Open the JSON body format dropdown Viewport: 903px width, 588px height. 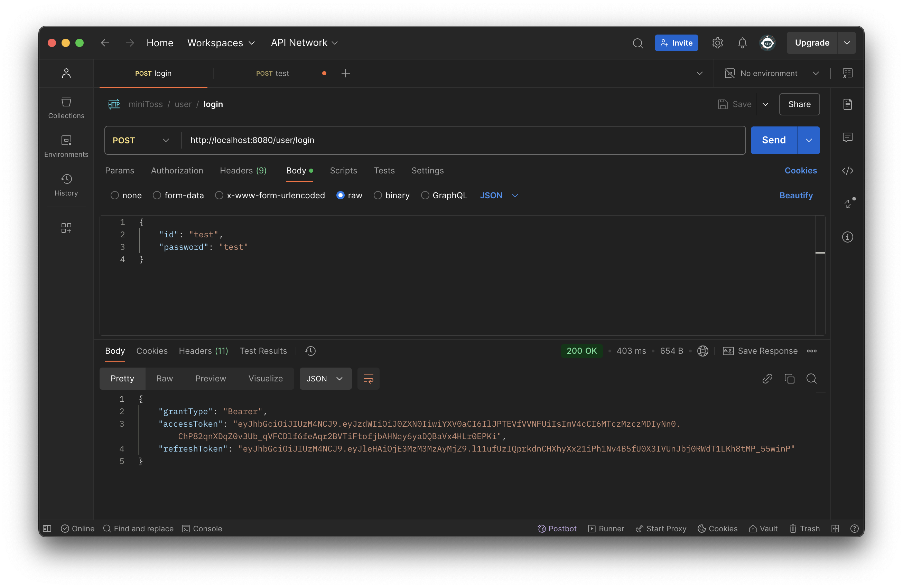point(499,195)
